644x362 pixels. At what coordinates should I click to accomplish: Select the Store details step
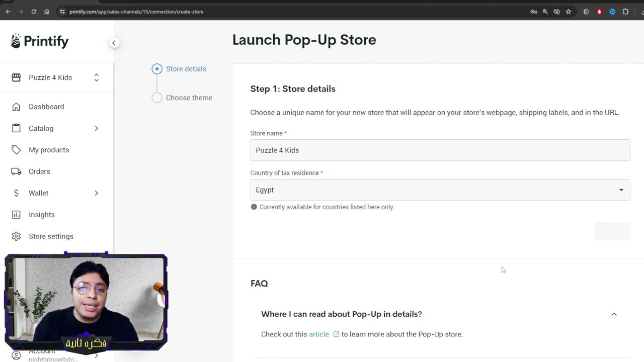pyautogui.click(x=179, y=69)
